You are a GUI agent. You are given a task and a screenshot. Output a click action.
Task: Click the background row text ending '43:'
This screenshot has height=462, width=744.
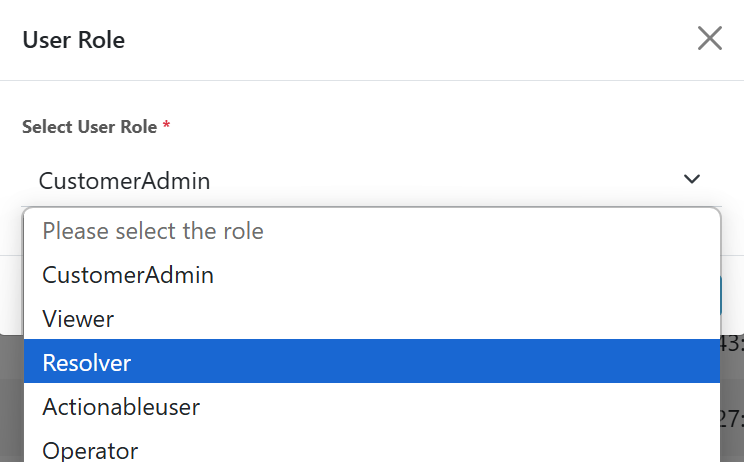pyautogui.click(x=731, y=345)
